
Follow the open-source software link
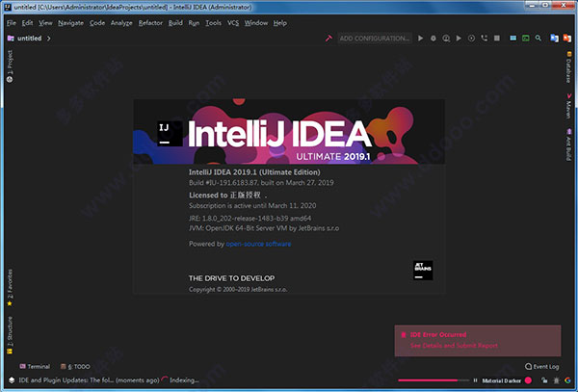(x=258, y=244)
